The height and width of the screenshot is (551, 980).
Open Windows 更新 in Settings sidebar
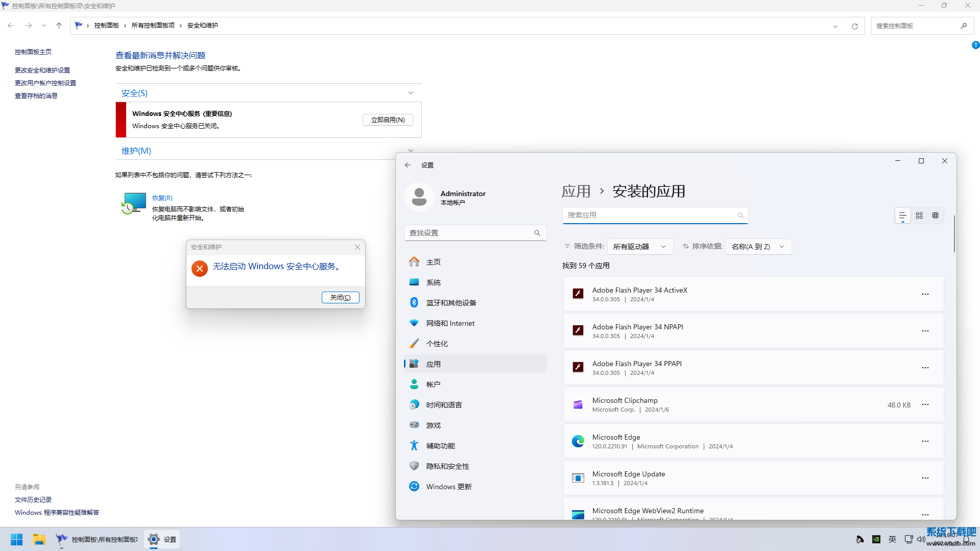449,487
